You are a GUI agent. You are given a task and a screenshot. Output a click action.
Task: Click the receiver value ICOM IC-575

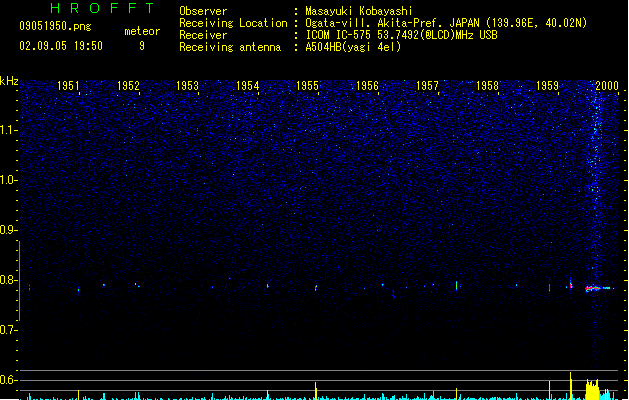(x=339, y=35)
